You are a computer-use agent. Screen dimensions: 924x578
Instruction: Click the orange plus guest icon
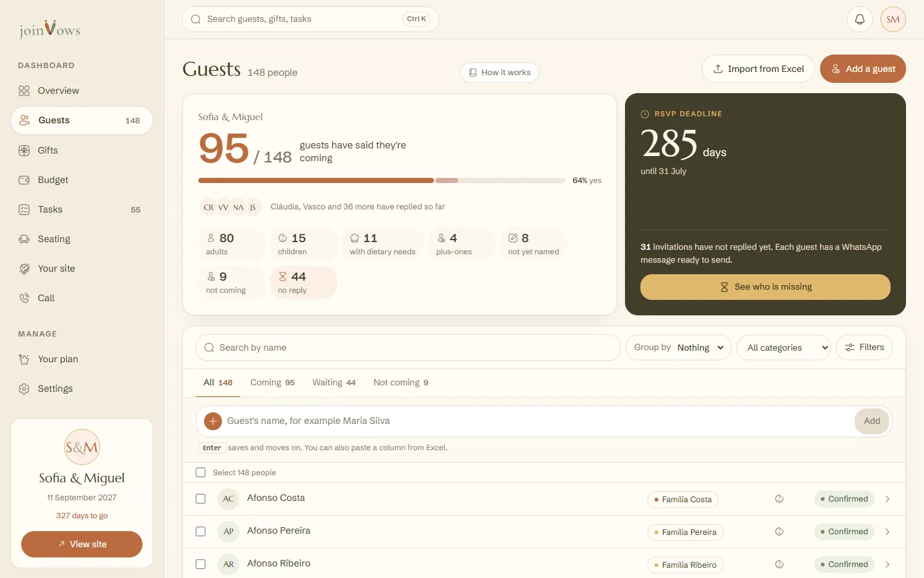click(213, 421)
